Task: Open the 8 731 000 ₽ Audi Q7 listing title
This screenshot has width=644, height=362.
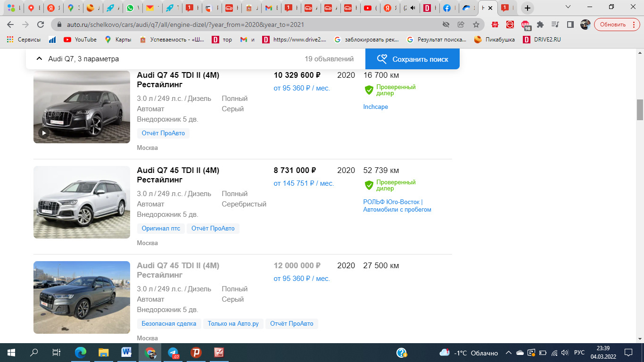Action: 178,175
